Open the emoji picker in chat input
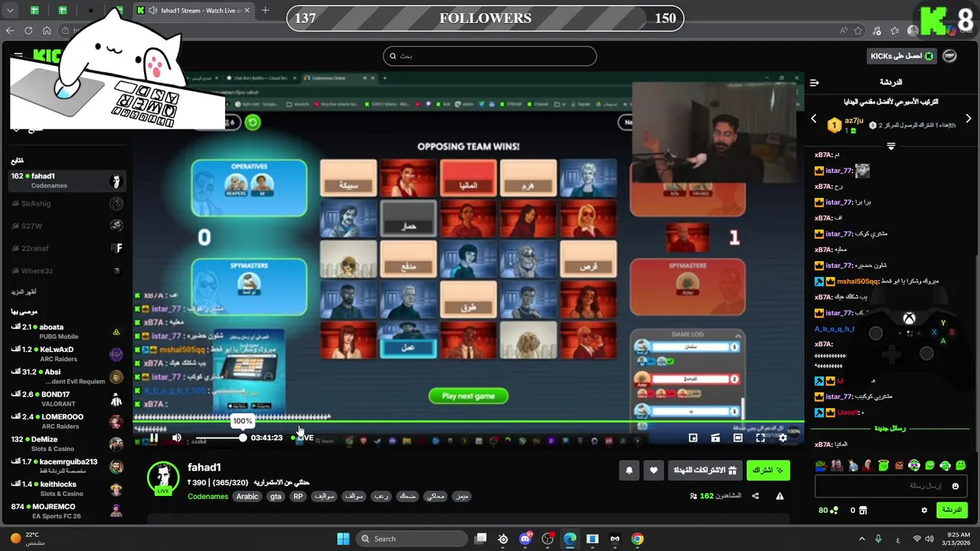This screenshot has height=551, width=980. (x=955, y=486)
